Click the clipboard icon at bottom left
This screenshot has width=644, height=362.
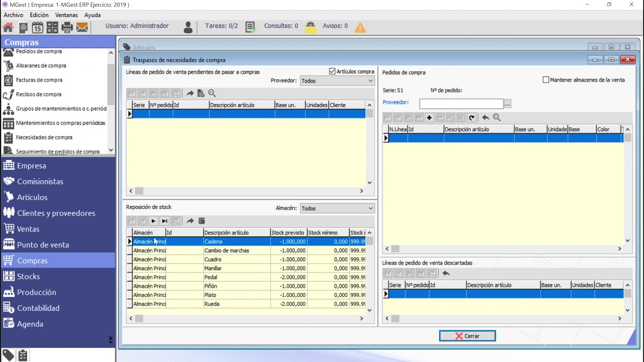23,355
